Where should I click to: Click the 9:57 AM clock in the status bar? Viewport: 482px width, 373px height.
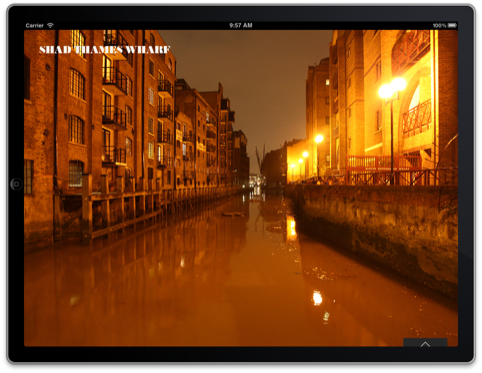pyautogui.click(x=241, y=25)
